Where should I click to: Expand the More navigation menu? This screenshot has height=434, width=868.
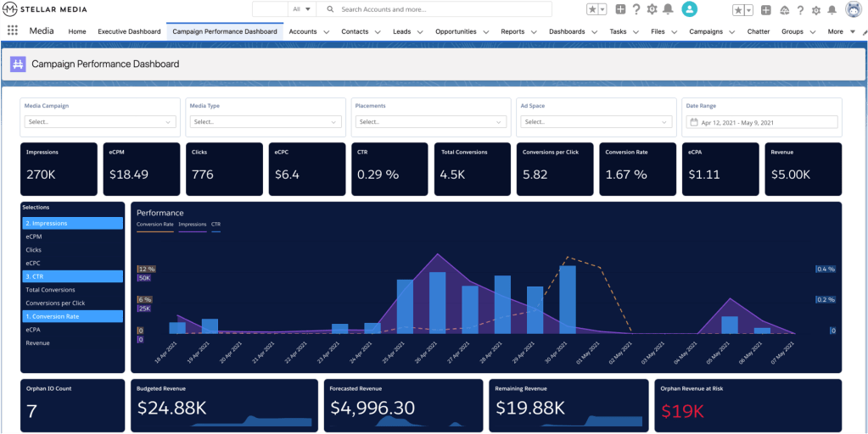pyautogui.click(x=835, y=31)
